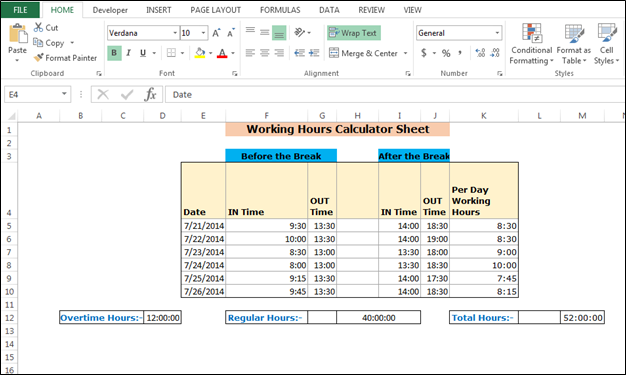Toggle Wrap Text for the cell

tap(353, 33)
